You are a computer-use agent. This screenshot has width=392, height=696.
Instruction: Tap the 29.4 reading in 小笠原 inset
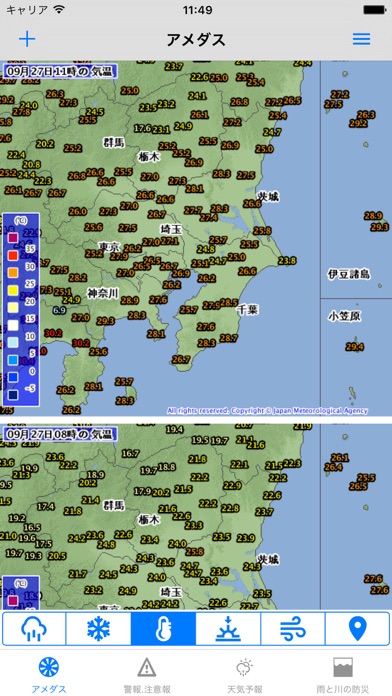click(x=355, y=347)
